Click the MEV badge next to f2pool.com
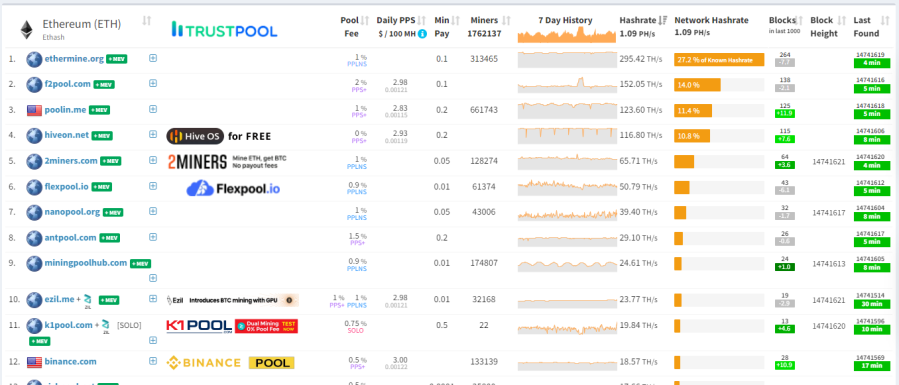The image size is (899, 385). click(104, 84)
